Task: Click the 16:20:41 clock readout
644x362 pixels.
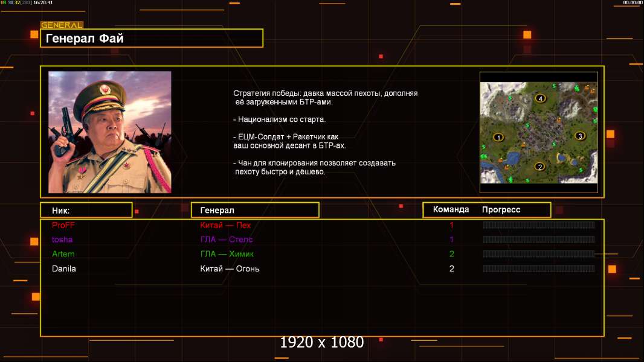Action: pos(43,2)
